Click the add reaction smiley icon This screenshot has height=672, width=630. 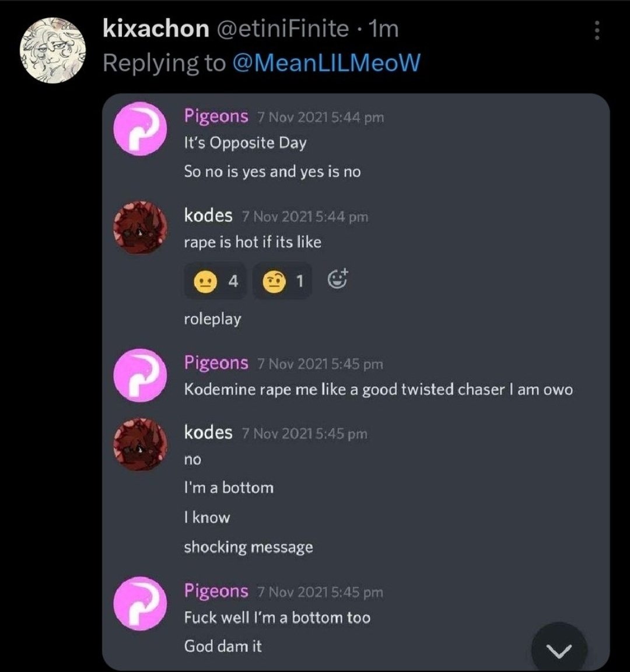[x=338, y=281]
